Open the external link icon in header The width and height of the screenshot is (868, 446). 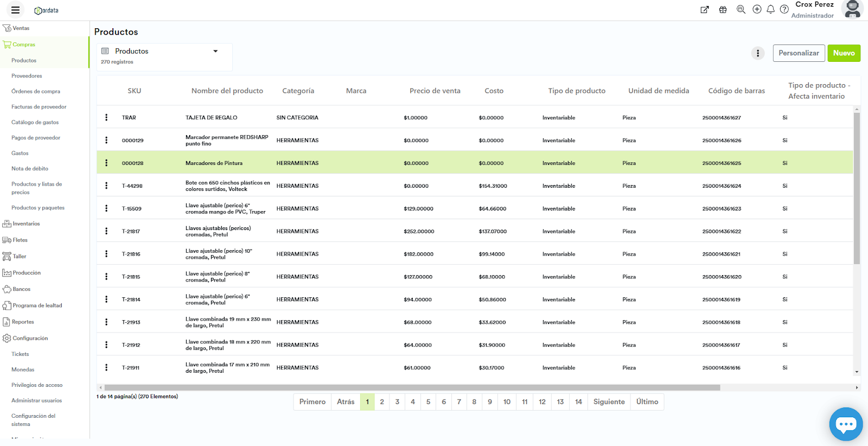[705, 10]
